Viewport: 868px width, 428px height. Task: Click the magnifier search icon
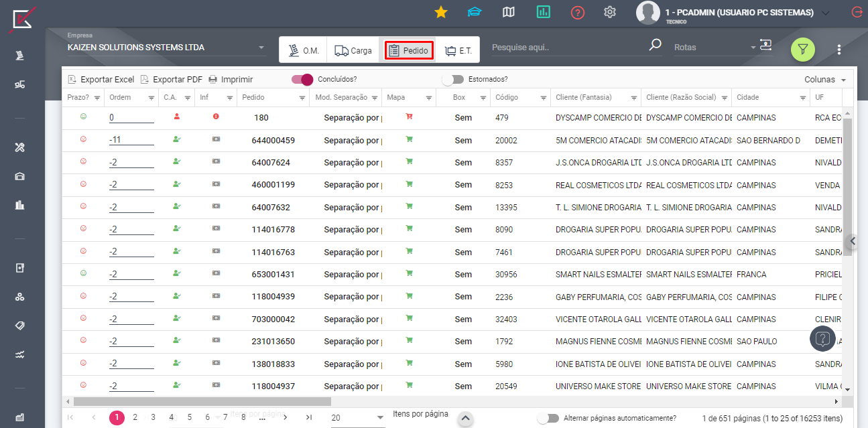655,46
